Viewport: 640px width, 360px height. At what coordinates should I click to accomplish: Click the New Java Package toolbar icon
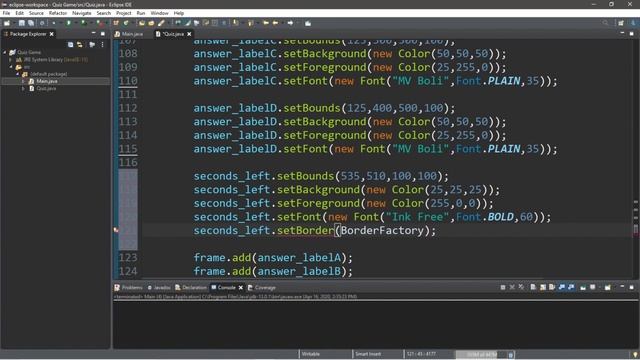[116, 23]
